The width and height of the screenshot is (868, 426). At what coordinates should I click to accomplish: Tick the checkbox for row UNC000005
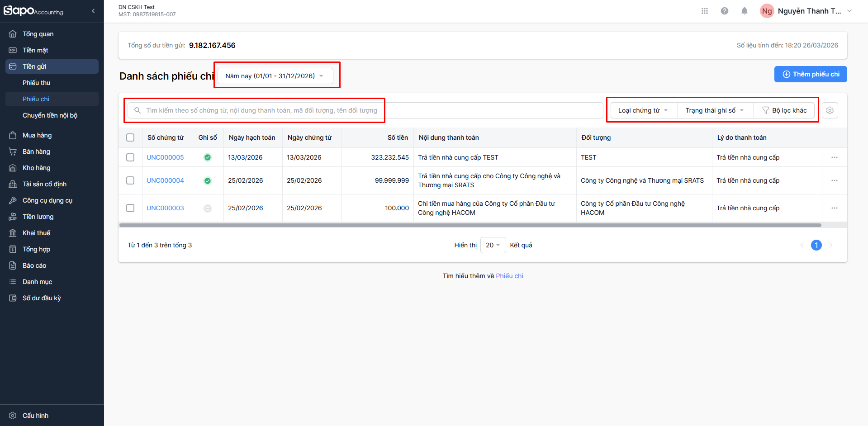coord(130,157)
